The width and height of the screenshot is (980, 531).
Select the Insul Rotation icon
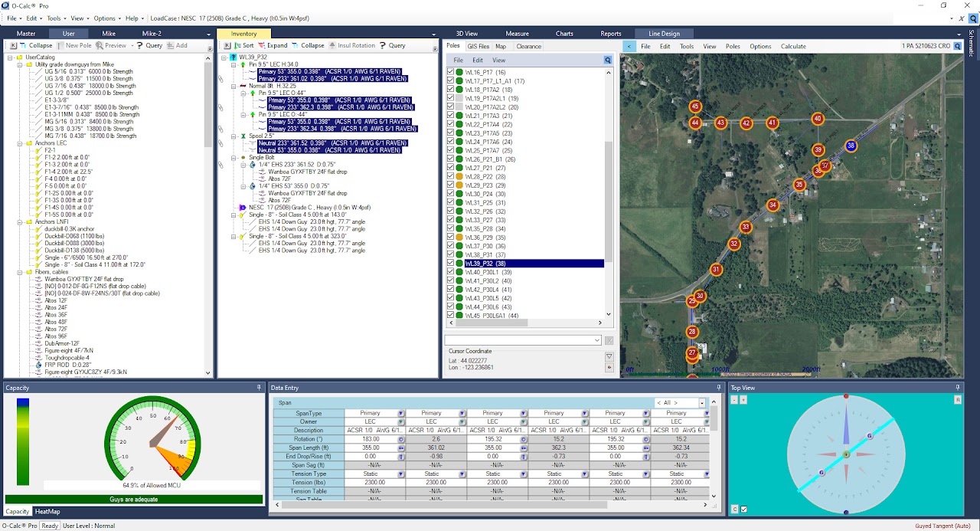(x=332, y=45)
